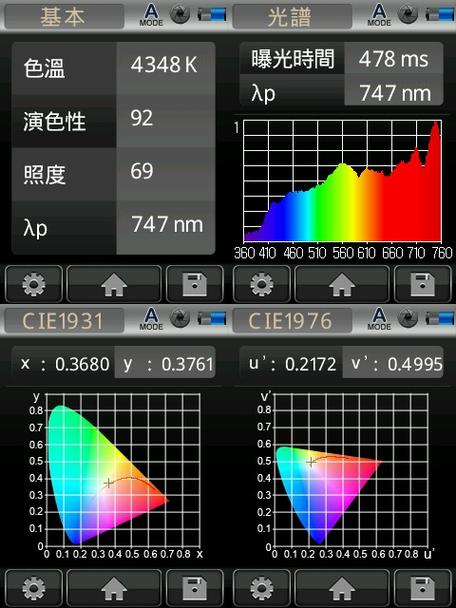Tap the 曝光時間 label
The width and height of the screenshot is (456, 608).
coord(293,59)
